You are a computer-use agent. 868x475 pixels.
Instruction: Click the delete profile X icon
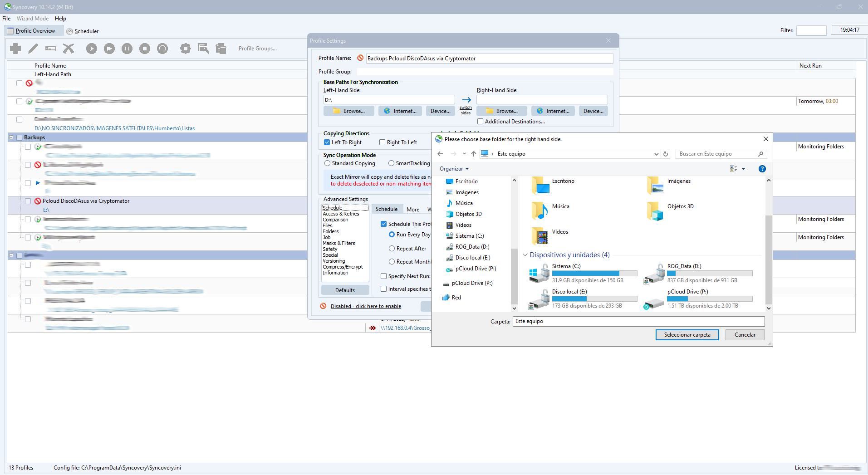coord(69,49)
